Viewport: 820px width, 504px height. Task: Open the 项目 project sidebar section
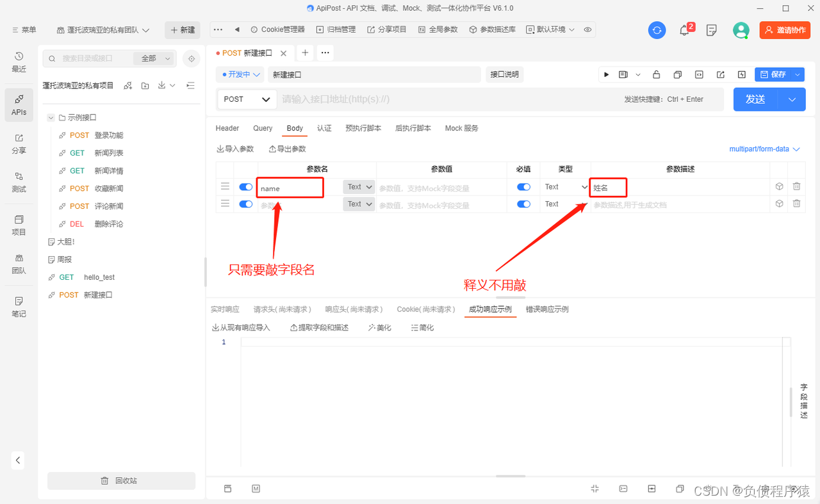point(19,225)
